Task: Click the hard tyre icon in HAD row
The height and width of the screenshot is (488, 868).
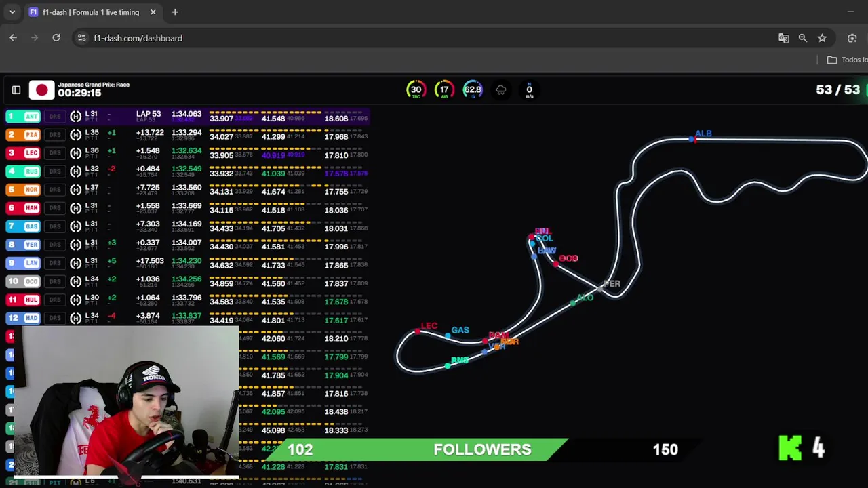Action: click(x=75, y=318)
